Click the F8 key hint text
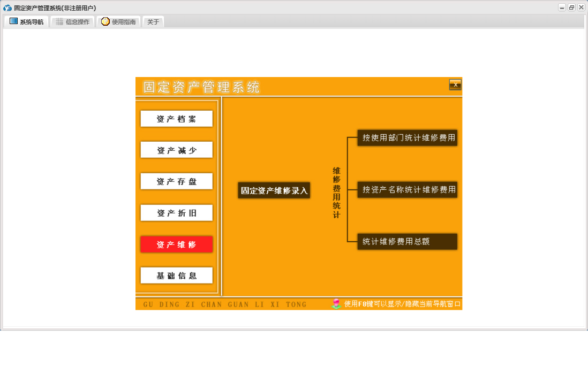588x383 pixels. [402, 304]
